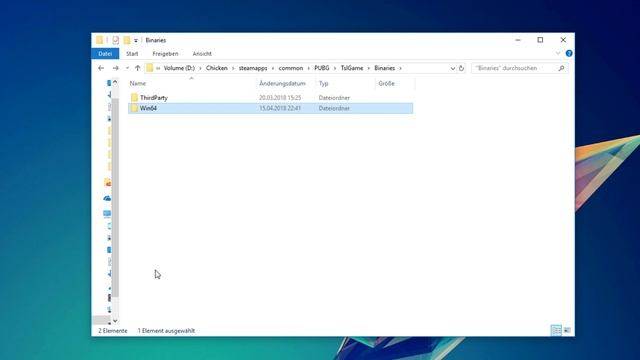Click Binaries at the end of address path
The image size is (640, 360).
384,68
